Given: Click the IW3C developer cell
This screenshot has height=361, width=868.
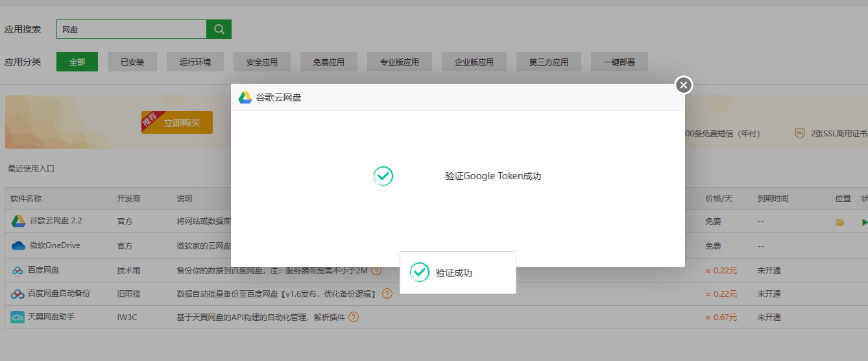Looking at the screenshot, I should coord(127,317).
